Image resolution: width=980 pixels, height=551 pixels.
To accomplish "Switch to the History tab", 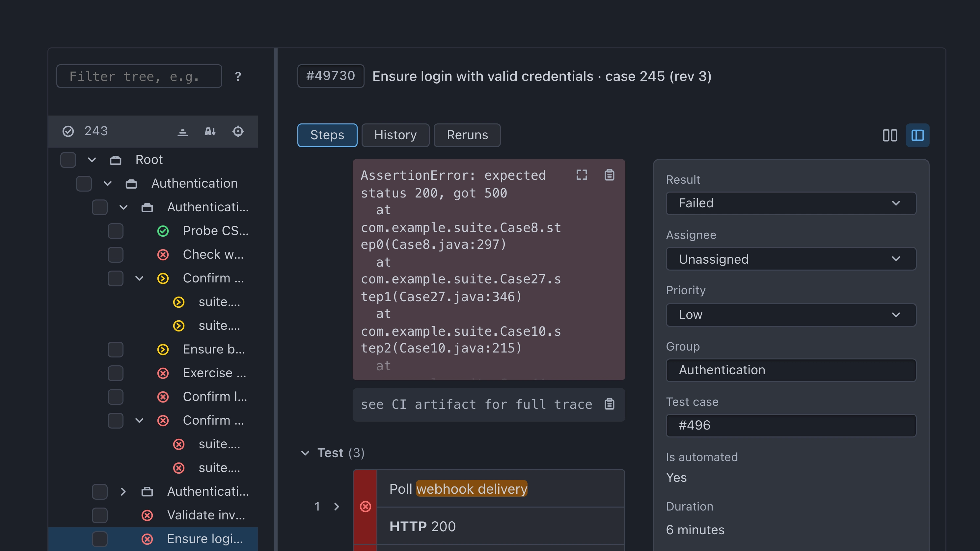I will coord(395,135).
